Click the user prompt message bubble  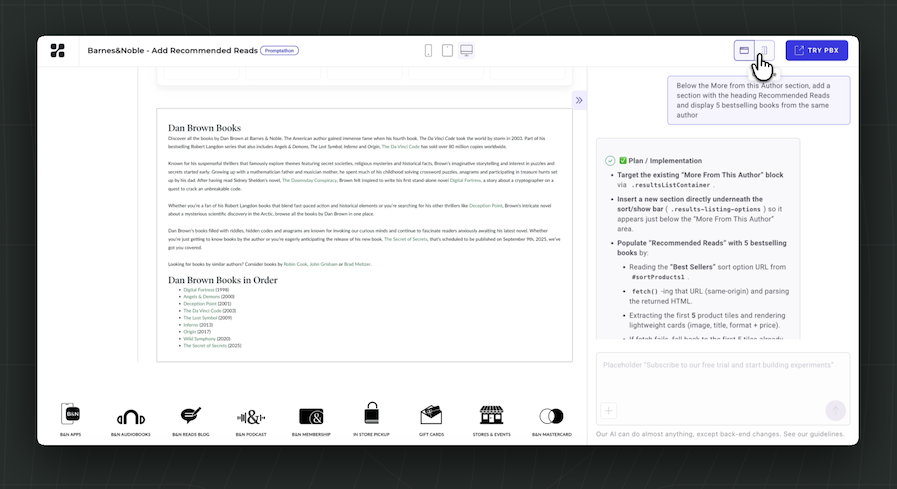pyautogui.click(x=759, y=100)
